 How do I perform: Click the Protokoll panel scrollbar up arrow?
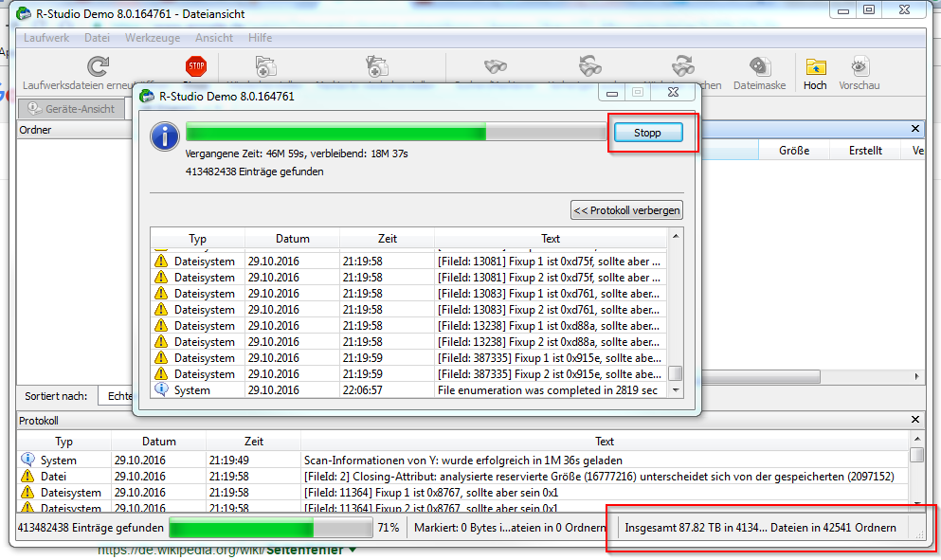coord(916,438)
